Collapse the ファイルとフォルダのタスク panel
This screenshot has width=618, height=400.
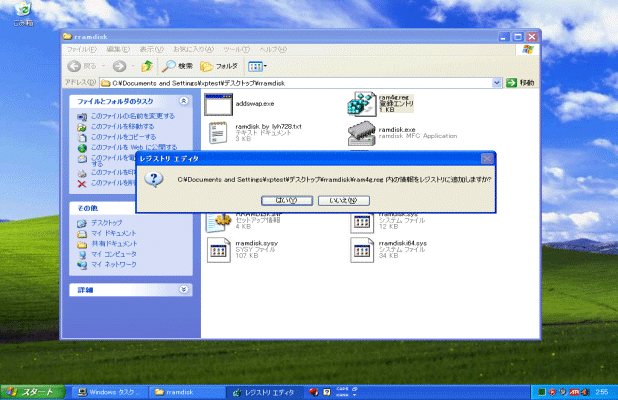click(183, 101)
